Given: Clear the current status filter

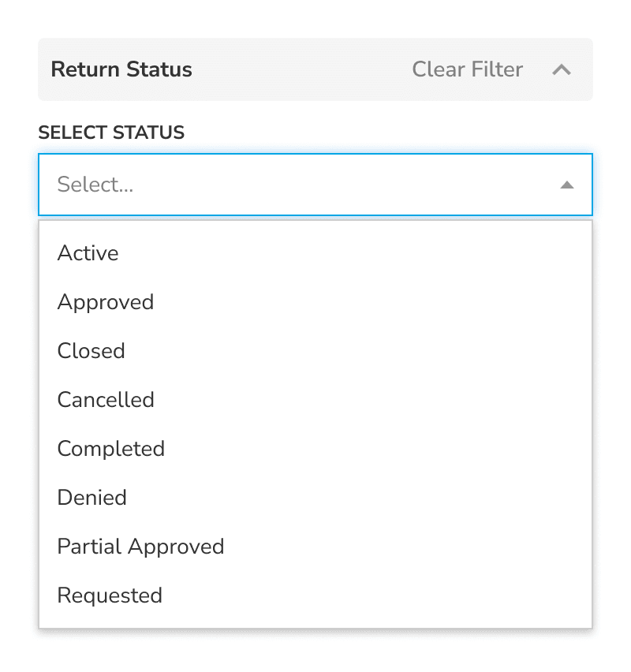Looking at the screenshot, I should (467, 69).
